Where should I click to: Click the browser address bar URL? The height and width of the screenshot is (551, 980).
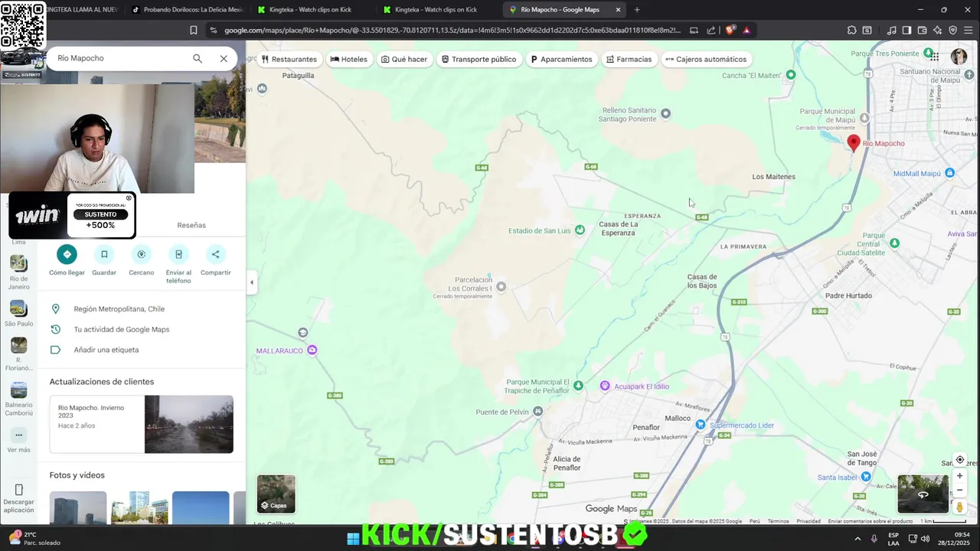452,31
